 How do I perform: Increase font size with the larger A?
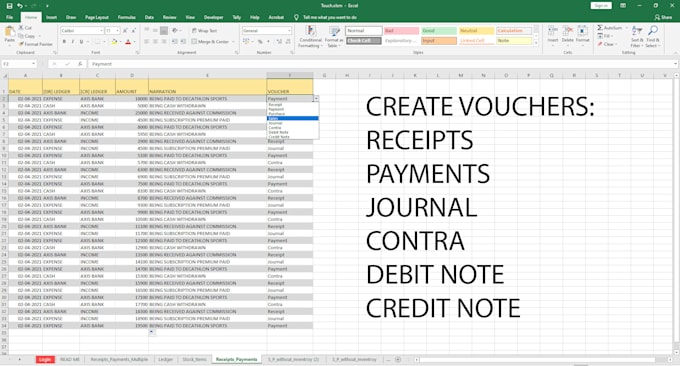pyautogui.click(x=125, y=31)
